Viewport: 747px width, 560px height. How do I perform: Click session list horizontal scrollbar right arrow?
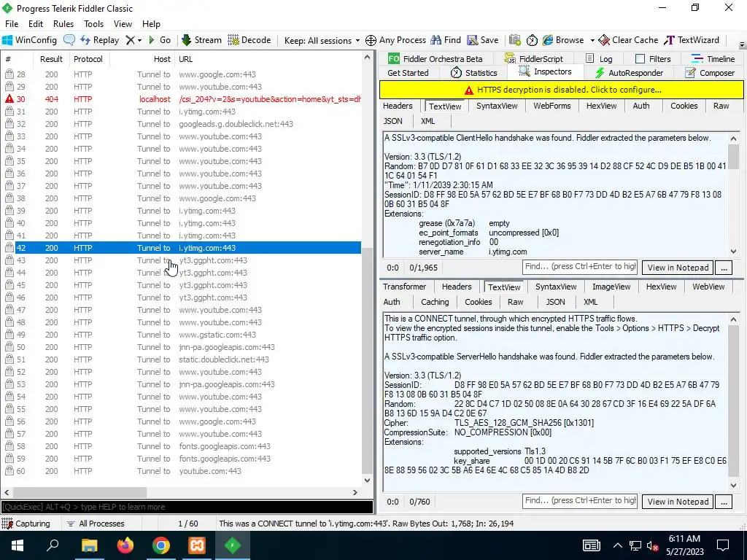point(355,492)
